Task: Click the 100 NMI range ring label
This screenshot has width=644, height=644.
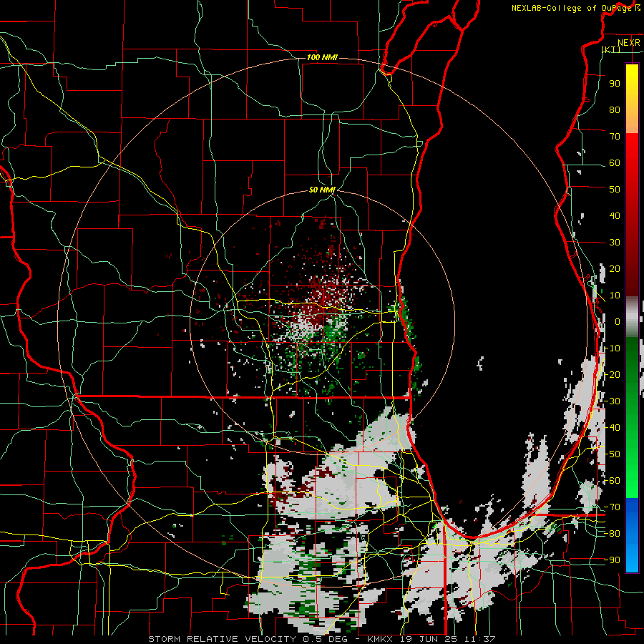Action: point(322,57)
